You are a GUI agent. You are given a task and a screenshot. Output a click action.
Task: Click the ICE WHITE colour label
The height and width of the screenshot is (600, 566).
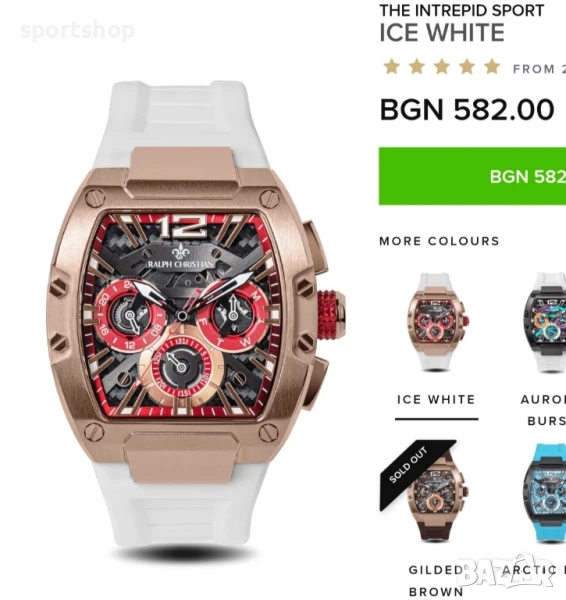(x=436, y=400)
